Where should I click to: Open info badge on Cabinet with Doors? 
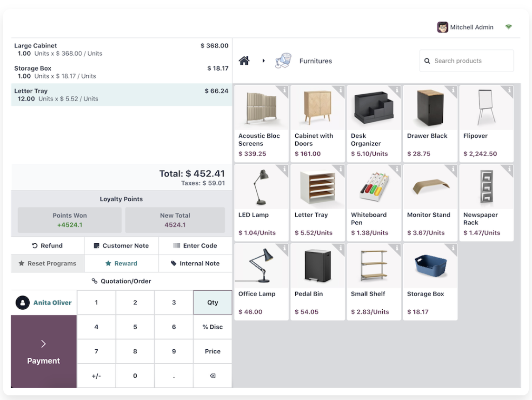341,90
